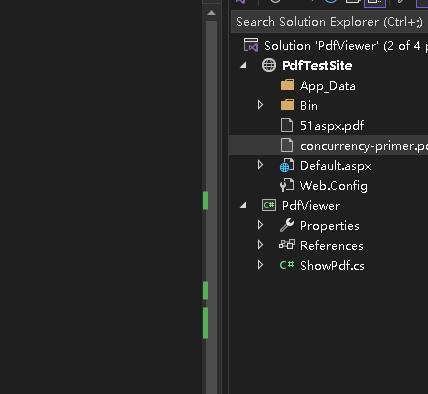Click the PdfTestSite web project globe icon
Image resolution: width=428 pixels, height=394 pixels.
[269, 65]
